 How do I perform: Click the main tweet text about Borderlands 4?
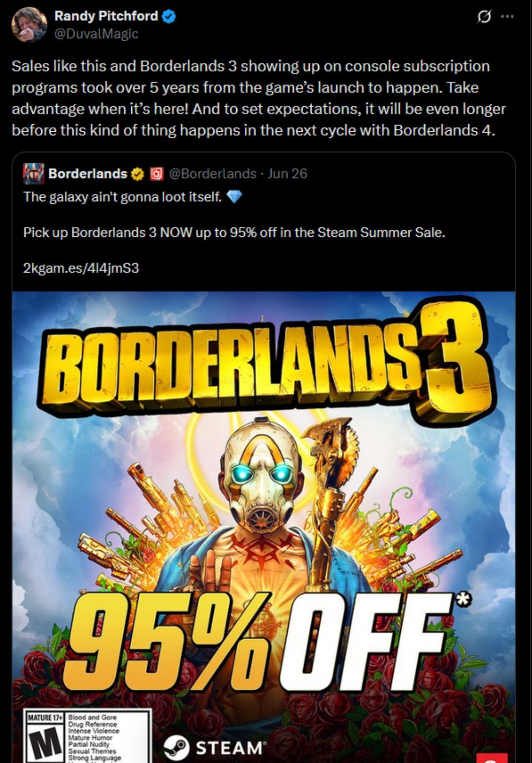[x=258, y=98]
